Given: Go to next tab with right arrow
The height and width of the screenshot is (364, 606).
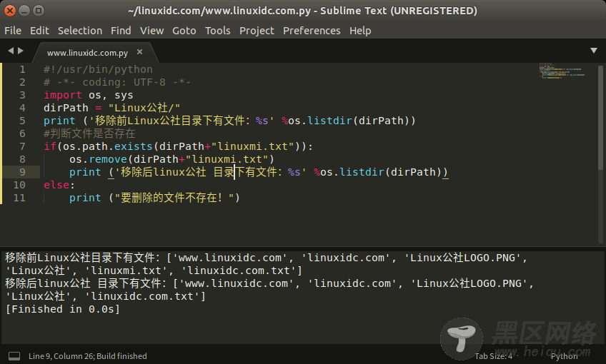Looking at the screenshot, I should pyautogui.click(x=21, y=51).
